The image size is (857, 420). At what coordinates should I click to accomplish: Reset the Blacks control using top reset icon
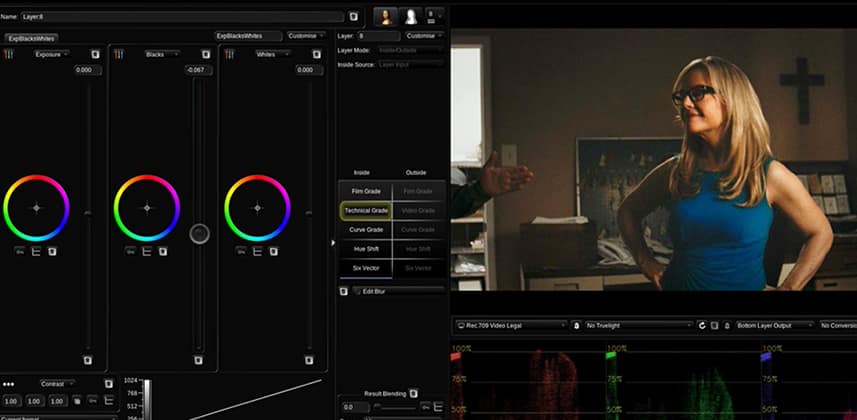[x=206, y=54]
